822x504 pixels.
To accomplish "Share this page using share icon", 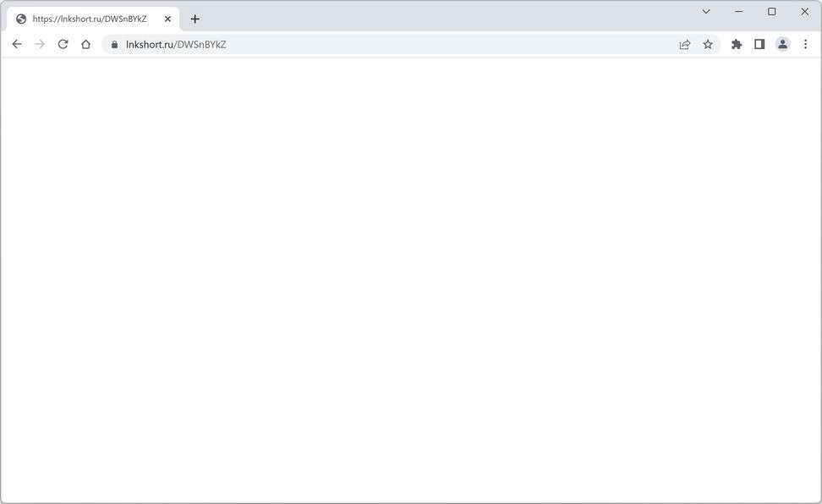I will [x=685, y=45].
